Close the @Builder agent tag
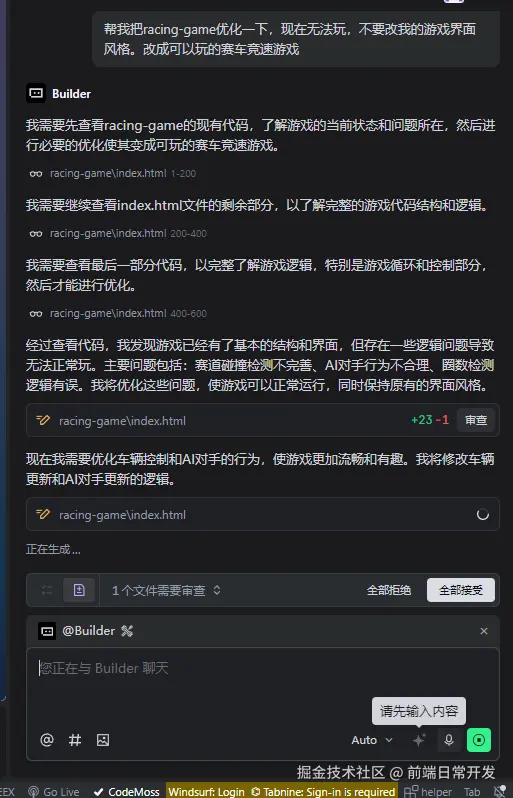The width and height of the screenshot is (513, 798). [x=484, y=631]
